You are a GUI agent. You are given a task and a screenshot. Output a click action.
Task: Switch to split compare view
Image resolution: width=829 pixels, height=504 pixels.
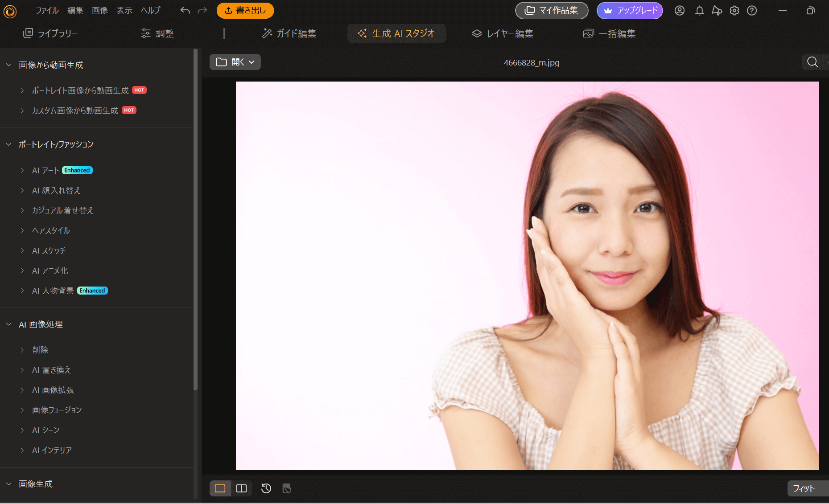pyautogui.click(x=241, y=488)
